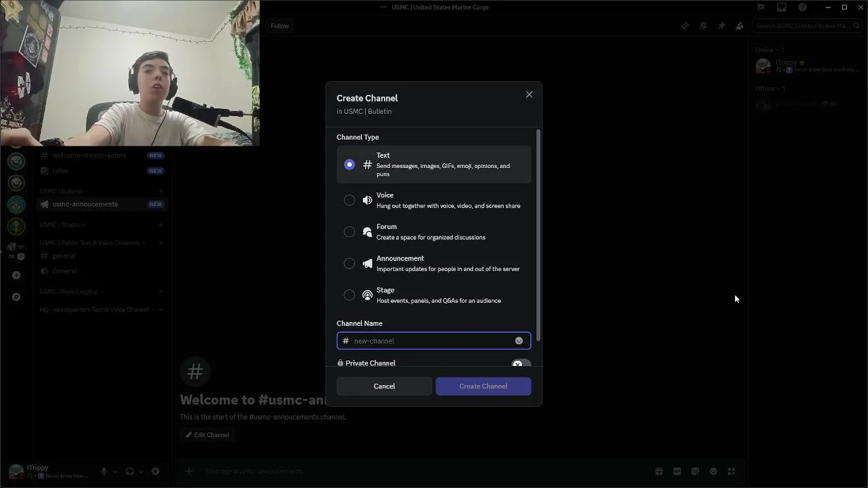Select the Forum channel type
This screenshot has height=488, width=868.
(433, 232)
